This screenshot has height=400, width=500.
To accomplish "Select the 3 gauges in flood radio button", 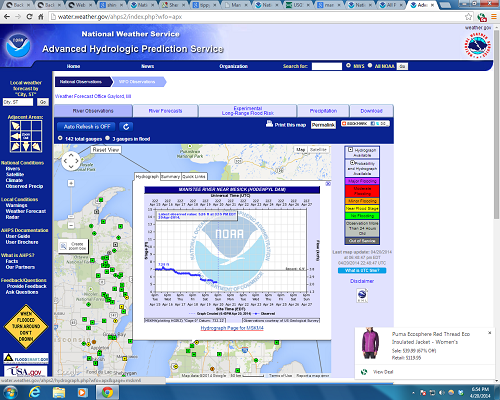I will coord(107,138).
